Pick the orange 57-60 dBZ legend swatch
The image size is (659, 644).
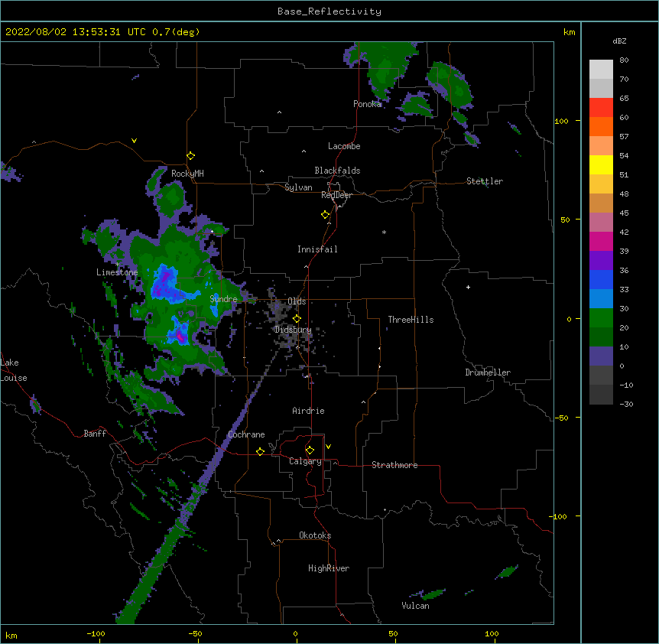(x=601, y=126)
